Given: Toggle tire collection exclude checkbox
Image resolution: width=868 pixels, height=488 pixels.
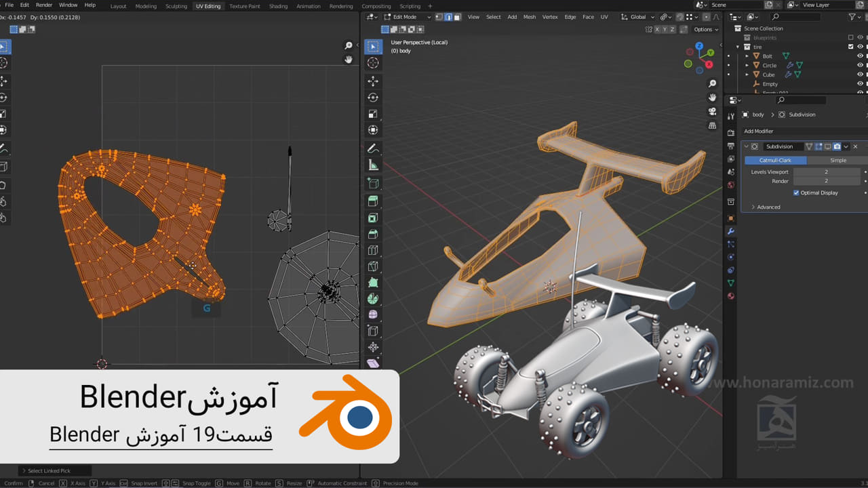Looking at the screenshot, I should pos(850,47).
